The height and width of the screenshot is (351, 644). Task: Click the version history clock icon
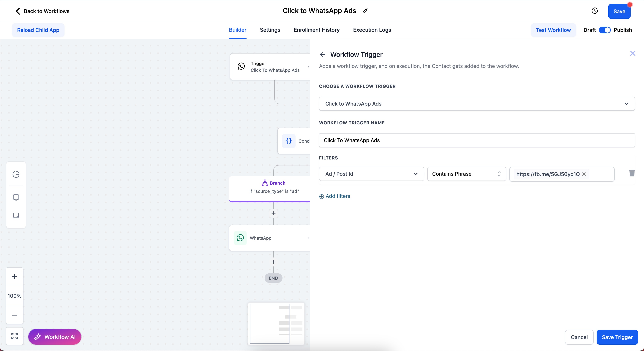pos(595,11)
